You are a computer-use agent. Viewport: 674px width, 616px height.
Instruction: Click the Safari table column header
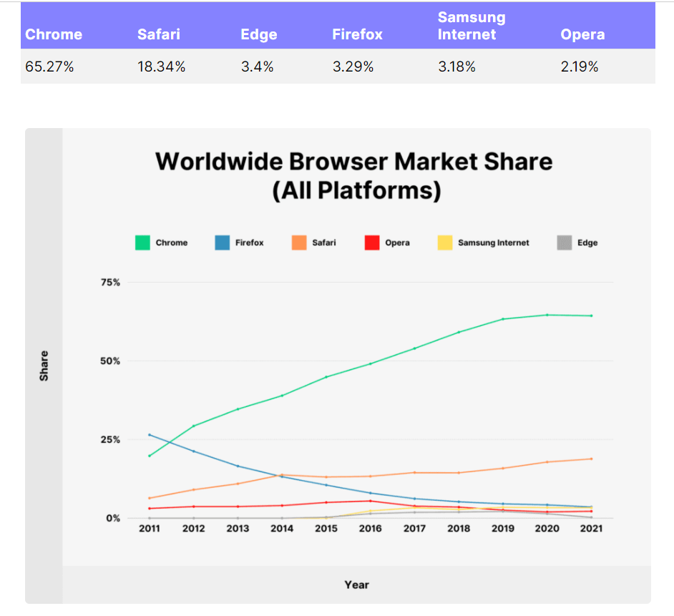[x=159, y=34]
